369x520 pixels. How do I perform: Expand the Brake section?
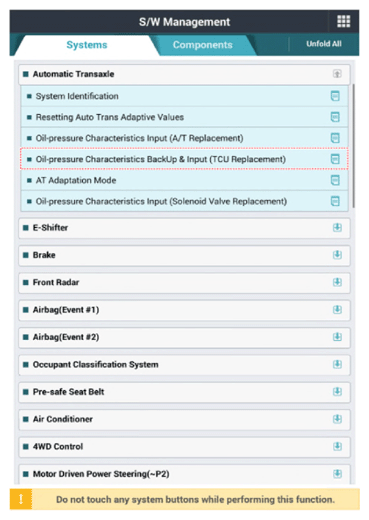click(337, 255)
